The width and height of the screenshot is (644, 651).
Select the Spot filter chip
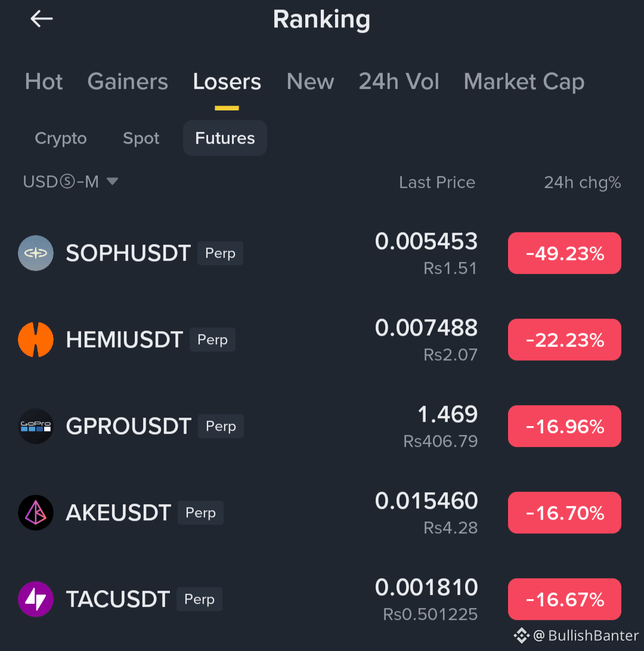[x=141, y=138]
